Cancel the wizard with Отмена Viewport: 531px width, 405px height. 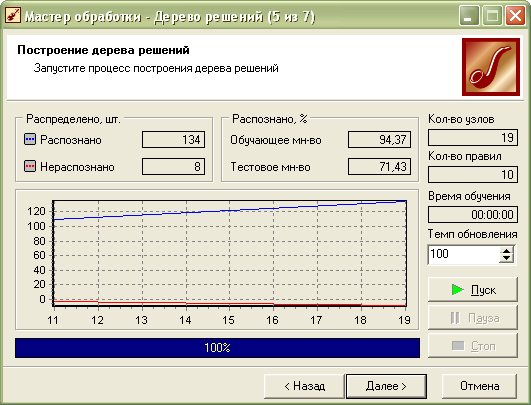pos(479,386)
